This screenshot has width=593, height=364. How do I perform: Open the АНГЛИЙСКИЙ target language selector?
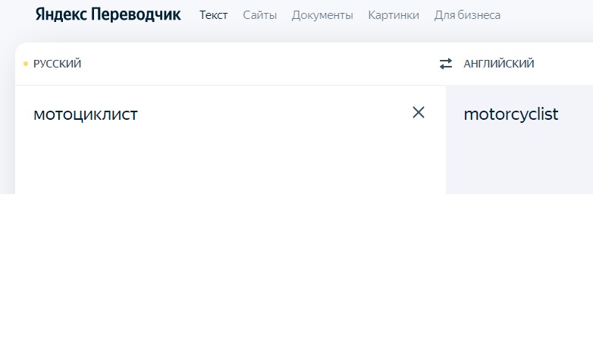pos(498,64)
